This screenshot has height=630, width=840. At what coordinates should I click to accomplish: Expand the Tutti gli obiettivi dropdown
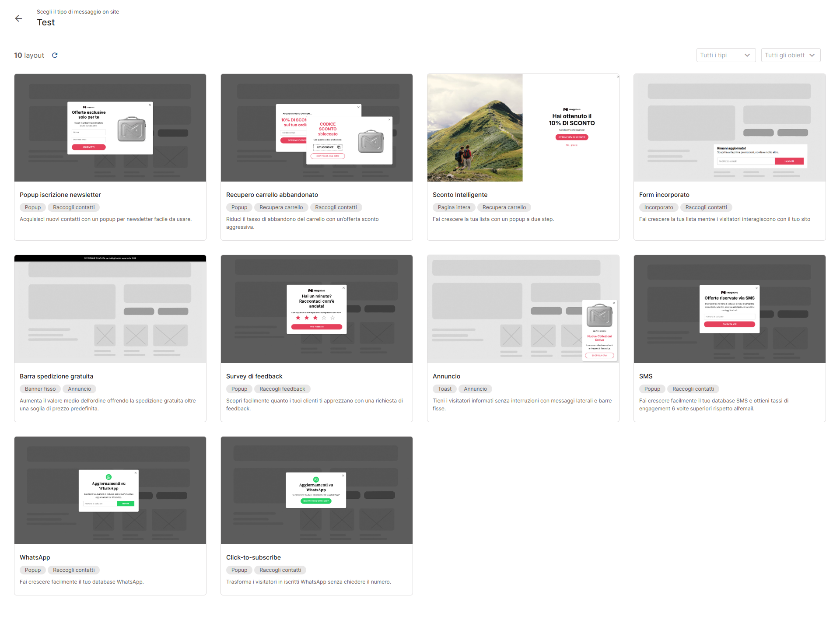[790, 55]
